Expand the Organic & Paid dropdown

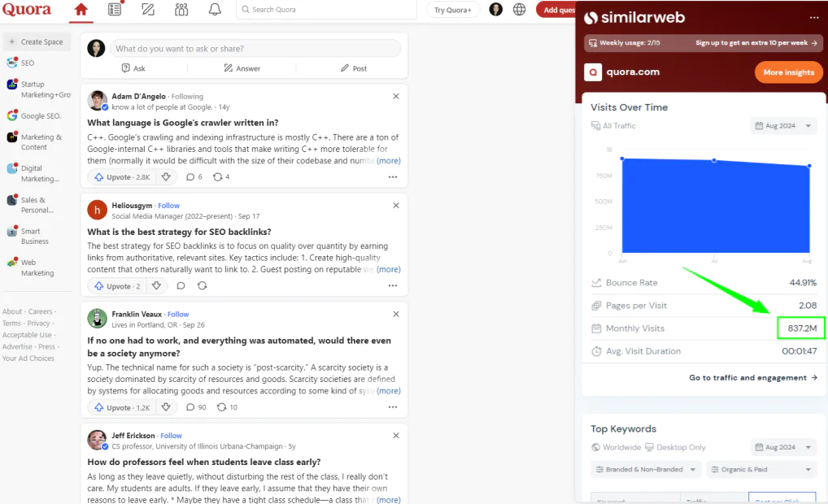coord(761,470)
